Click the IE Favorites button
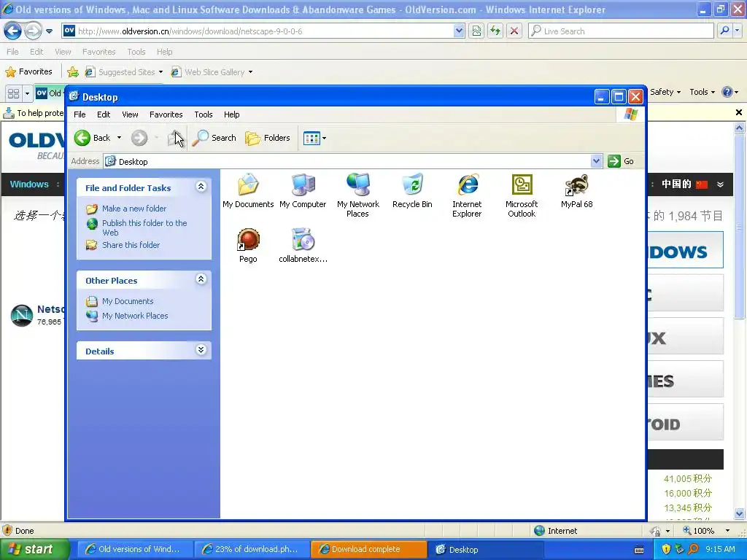 [x=28, y=71]
